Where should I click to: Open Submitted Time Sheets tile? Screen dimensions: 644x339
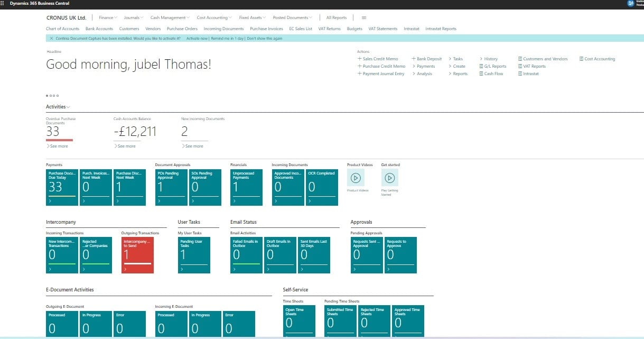click(341, 320)
